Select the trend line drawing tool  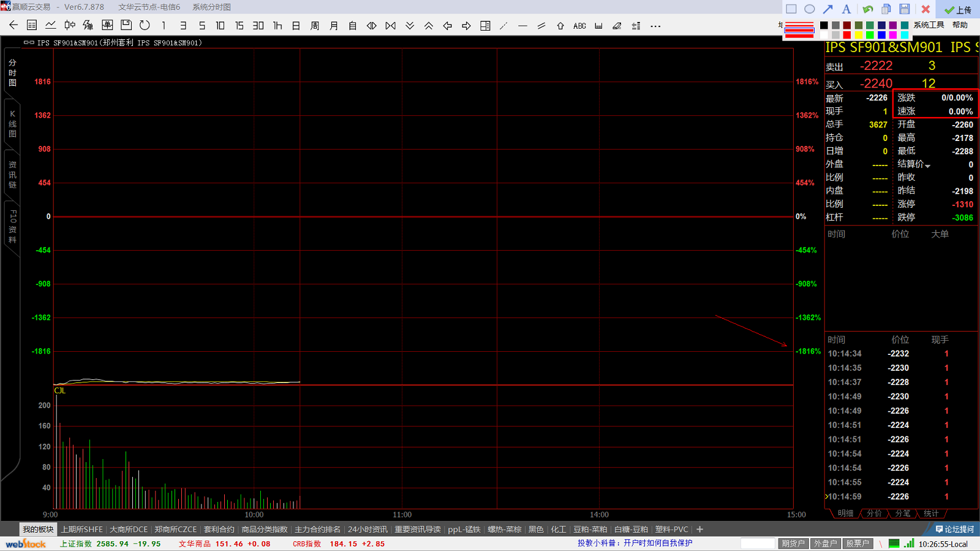[x=504, y=26]
